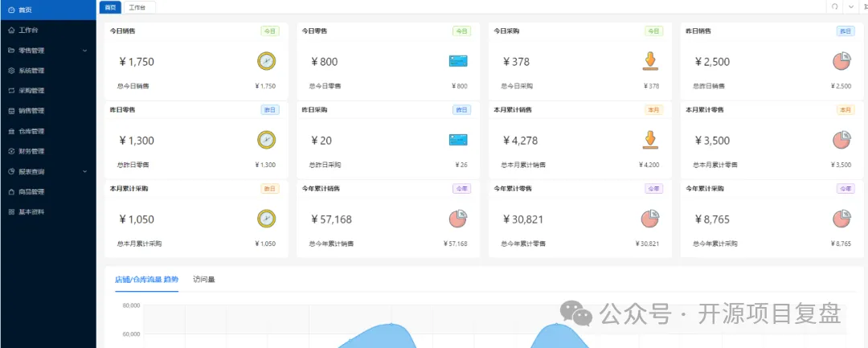Click the pie chart icon on 本月累计零售 card
The image size is (868, 348).
(x=842, y=139)
